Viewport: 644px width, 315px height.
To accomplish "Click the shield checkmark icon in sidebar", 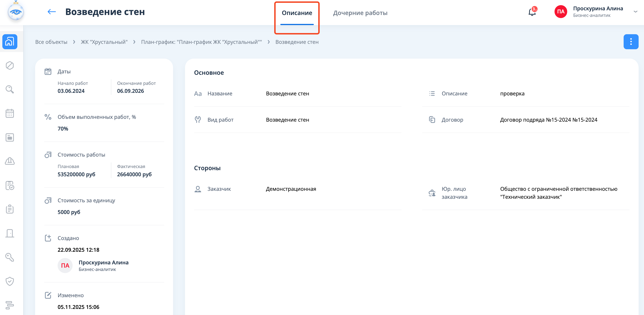I will 10,281.
